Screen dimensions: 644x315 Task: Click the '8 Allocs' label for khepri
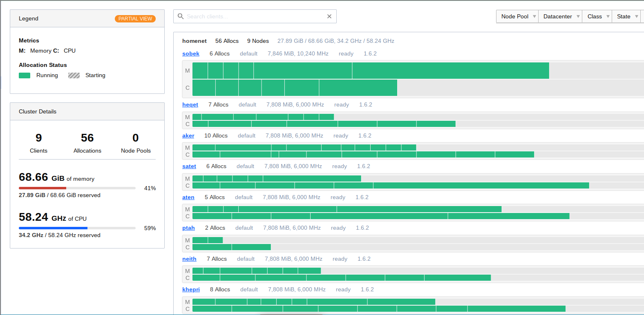(220, 289)
